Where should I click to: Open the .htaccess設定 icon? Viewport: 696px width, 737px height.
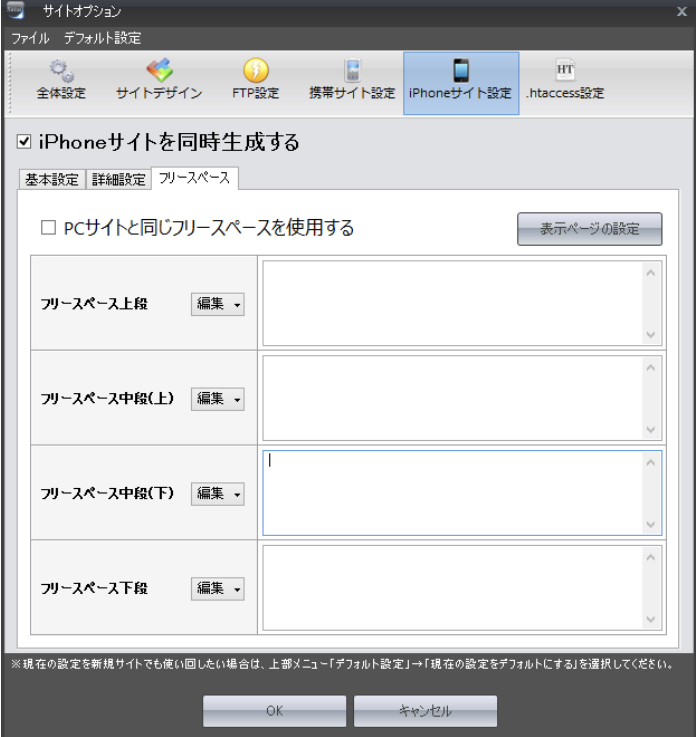pos(565,71)
